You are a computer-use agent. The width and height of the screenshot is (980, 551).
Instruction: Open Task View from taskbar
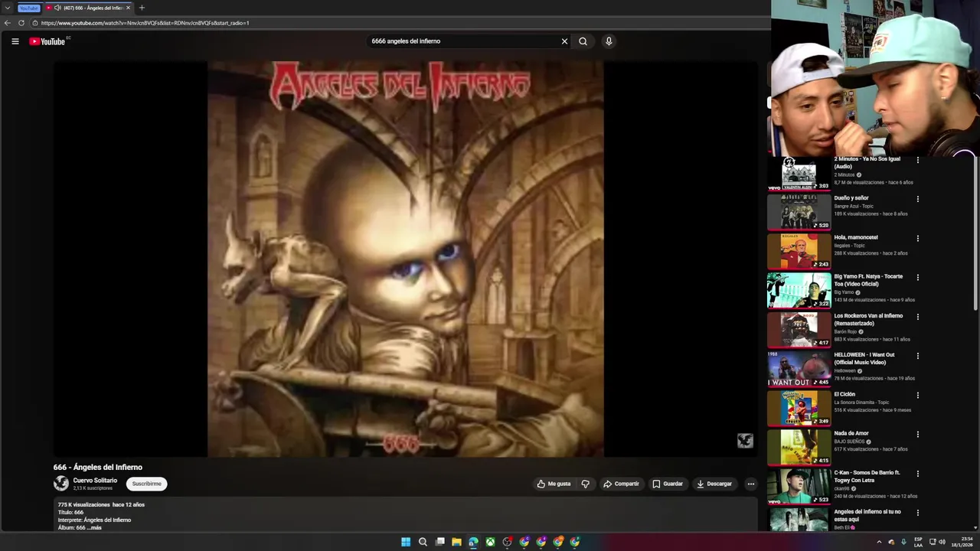439,542
